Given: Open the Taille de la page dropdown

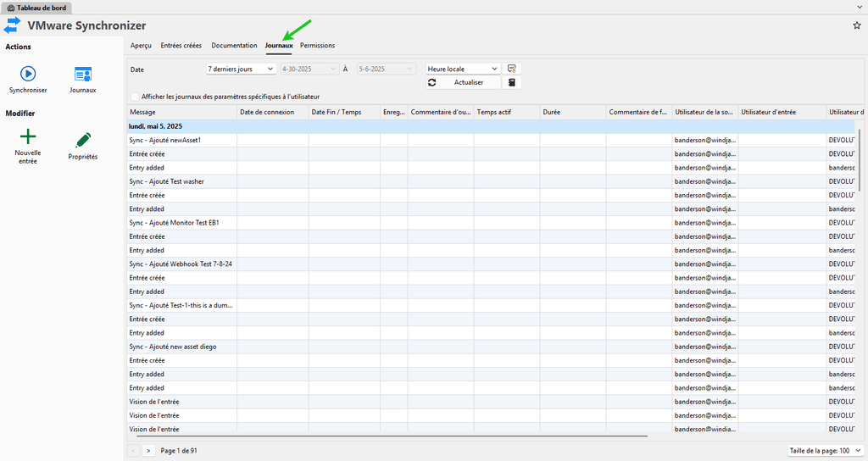Looking at the screenshot, I should (x=825, y=450).
